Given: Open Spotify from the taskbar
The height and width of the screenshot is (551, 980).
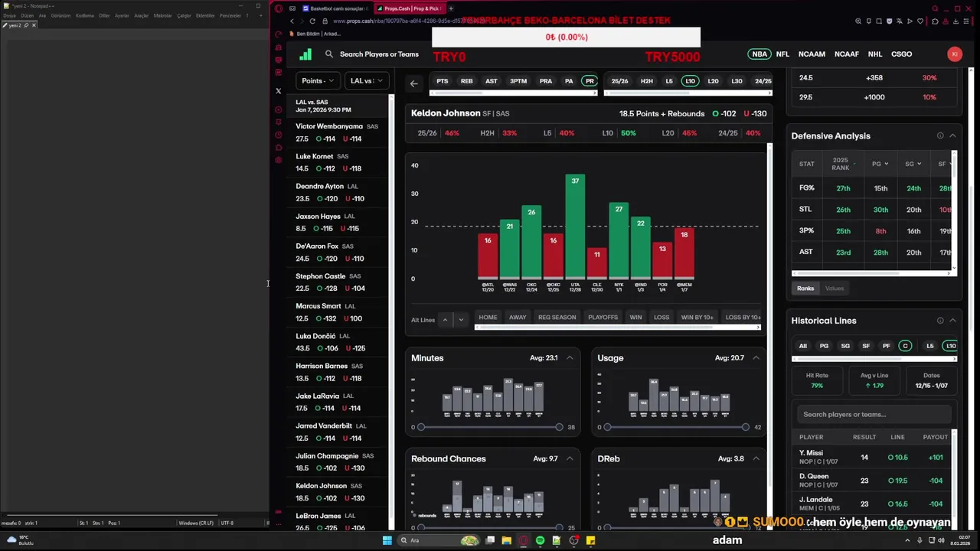Looking at the screenshot, I should tap(540, 540).
